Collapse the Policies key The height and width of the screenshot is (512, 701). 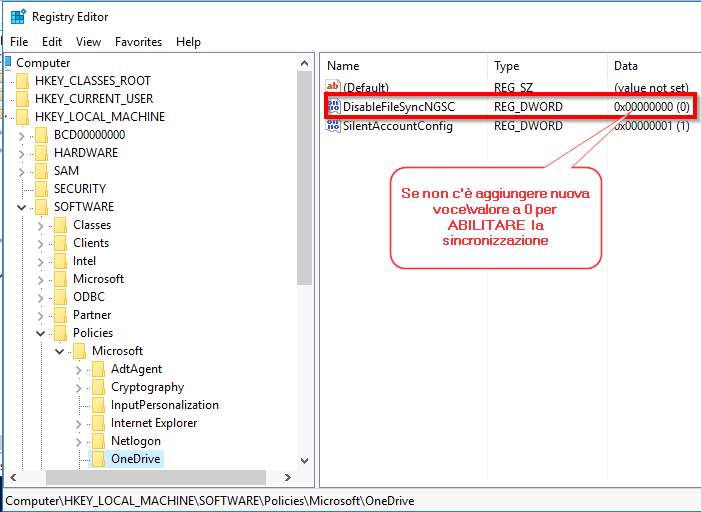pos(40,333)
